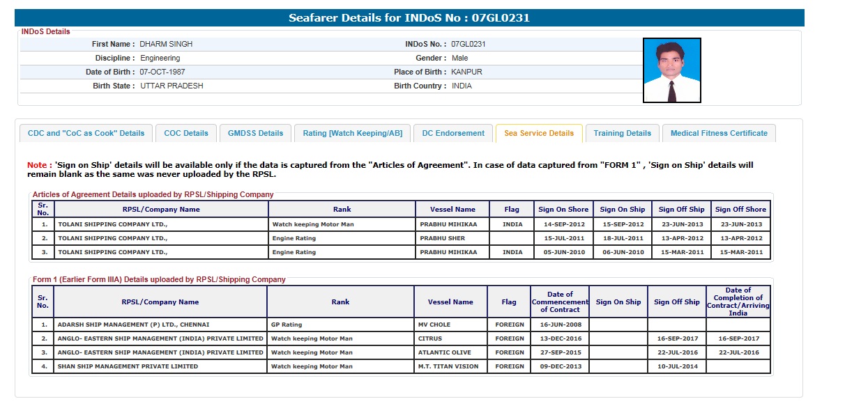Select the Rating [Watch Keeping/AB] tab
The width and height of the screenshot is (868, 406).
[x=352, y=133]
